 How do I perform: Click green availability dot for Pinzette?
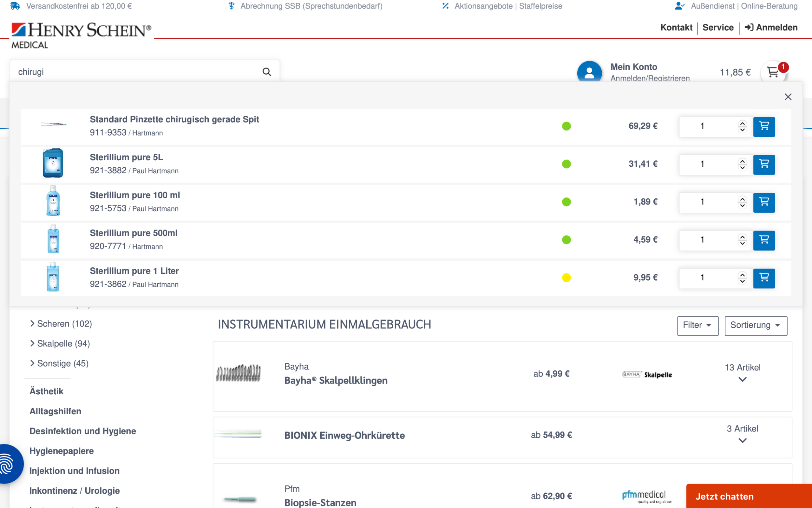[x=566, y=126]
